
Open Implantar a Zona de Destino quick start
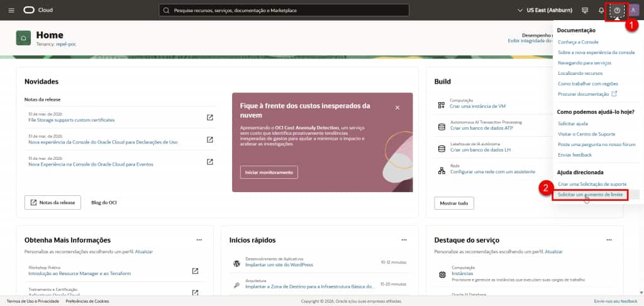310,286
